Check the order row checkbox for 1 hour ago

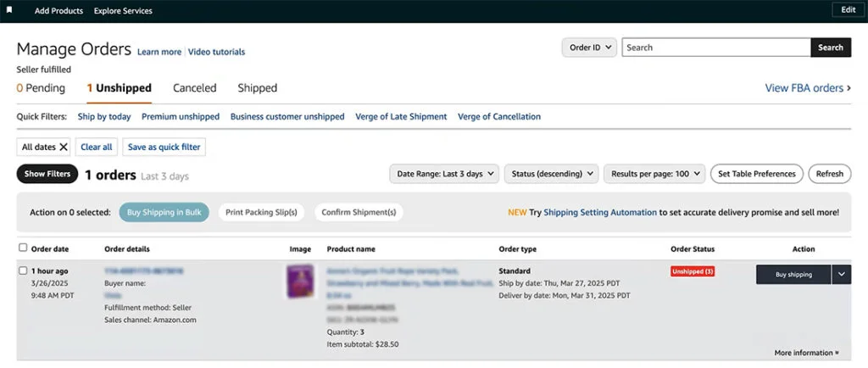point(23,270)
